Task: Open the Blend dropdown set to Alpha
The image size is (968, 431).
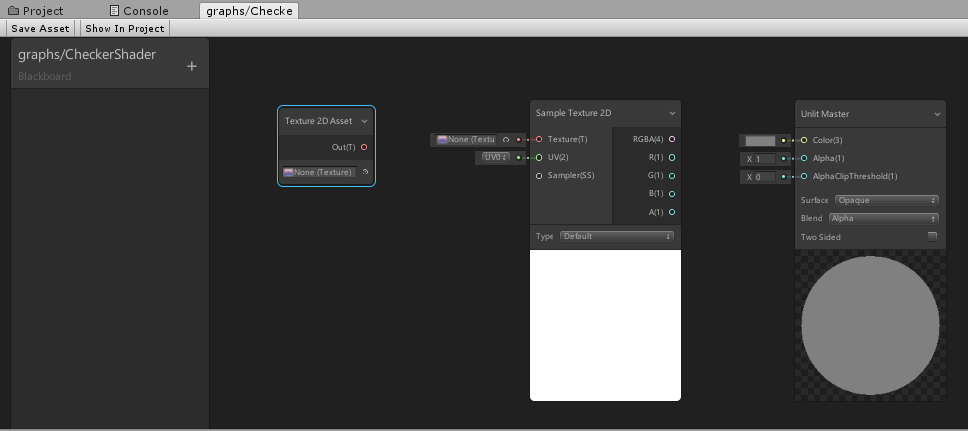Action: [884, 218]
